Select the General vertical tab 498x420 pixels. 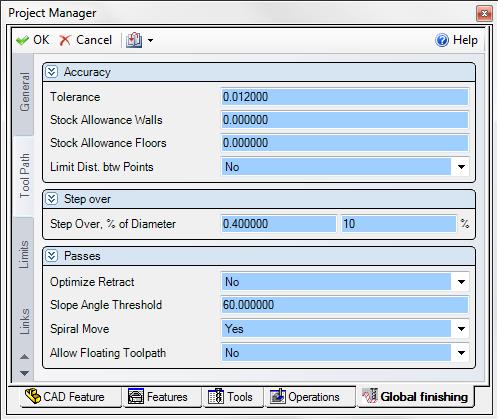coord(24,92)
